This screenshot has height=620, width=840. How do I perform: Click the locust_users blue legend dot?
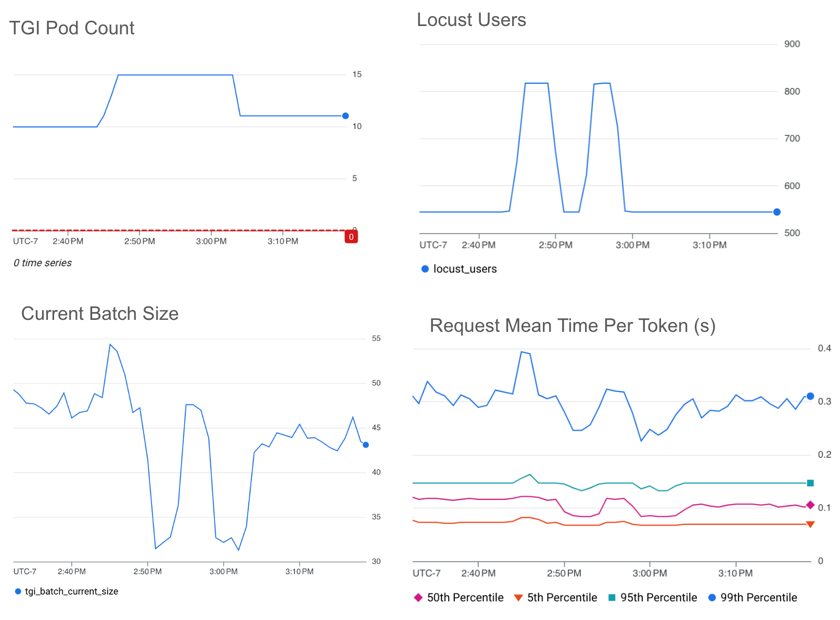pos(425,269)
